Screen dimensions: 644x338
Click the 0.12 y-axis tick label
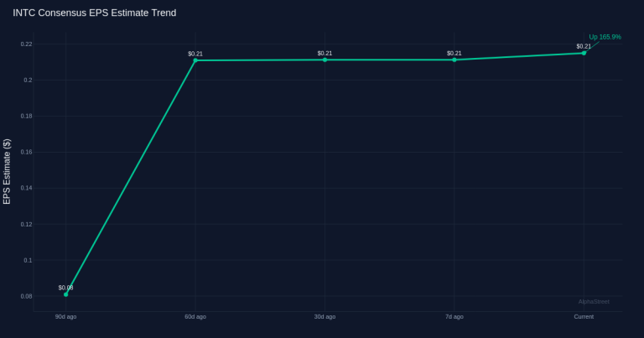coord(26,224)
